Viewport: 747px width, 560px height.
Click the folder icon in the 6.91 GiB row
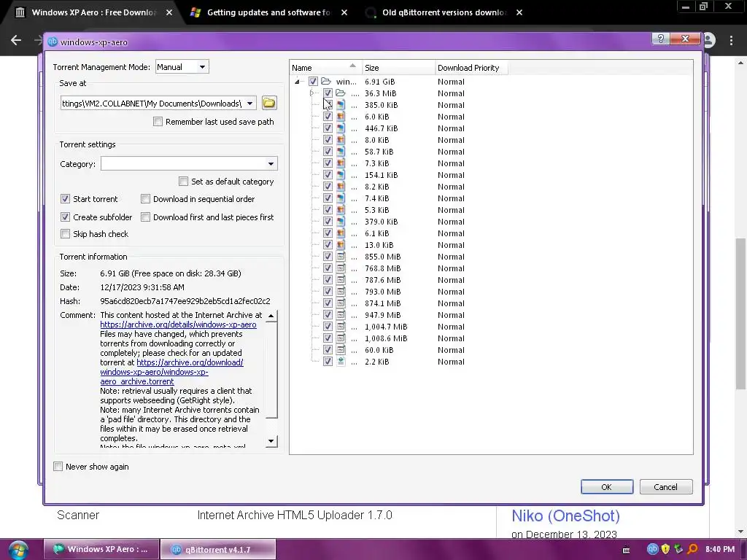(326, 82)
